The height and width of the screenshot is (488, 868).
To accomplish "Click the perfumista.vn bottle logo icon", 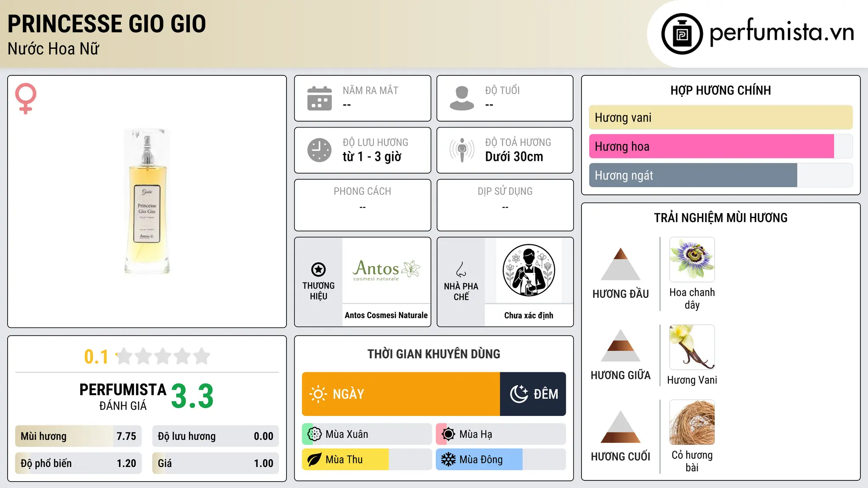I will (682, 34).
